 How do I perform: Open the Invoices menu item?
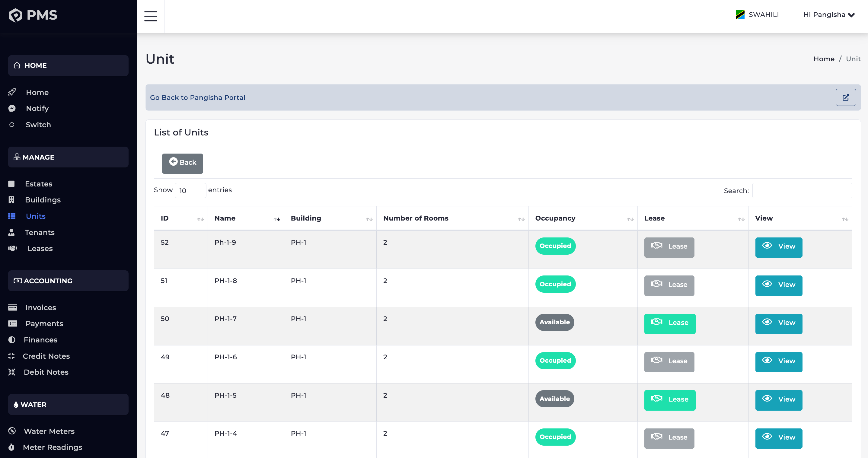point(40,307)
